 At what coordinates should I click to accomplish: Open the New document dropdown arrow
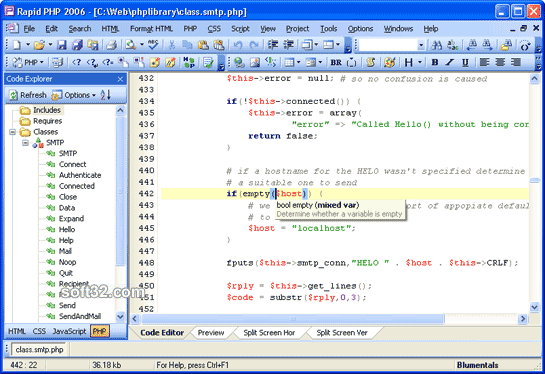[27, 45]
